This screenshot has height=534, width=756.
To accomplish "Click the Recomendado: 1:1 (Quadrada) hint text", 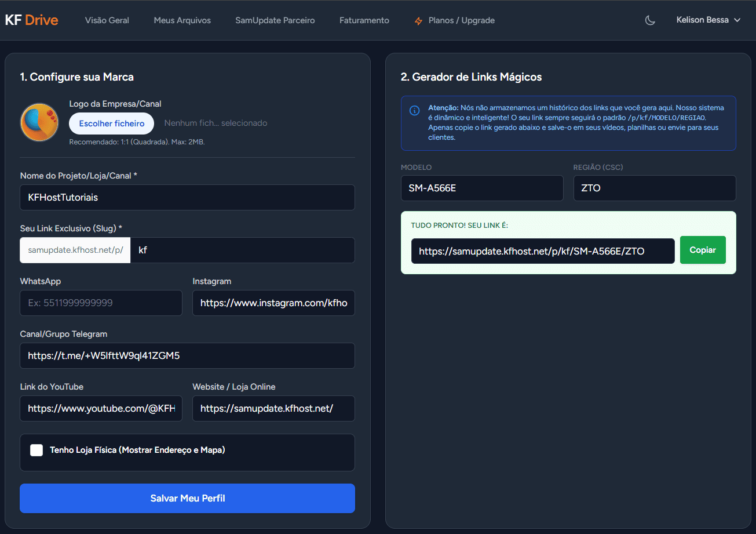I will coord(137,141).
